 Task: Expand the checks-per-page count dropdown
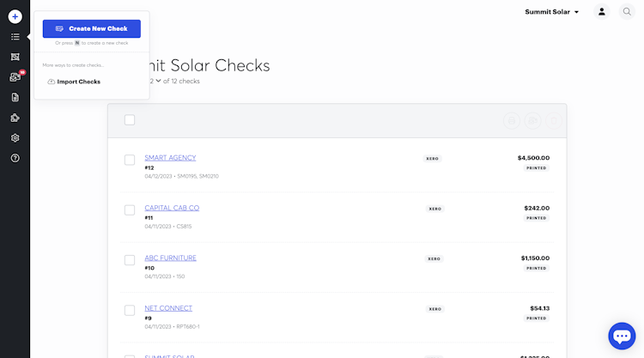(155, 81)
